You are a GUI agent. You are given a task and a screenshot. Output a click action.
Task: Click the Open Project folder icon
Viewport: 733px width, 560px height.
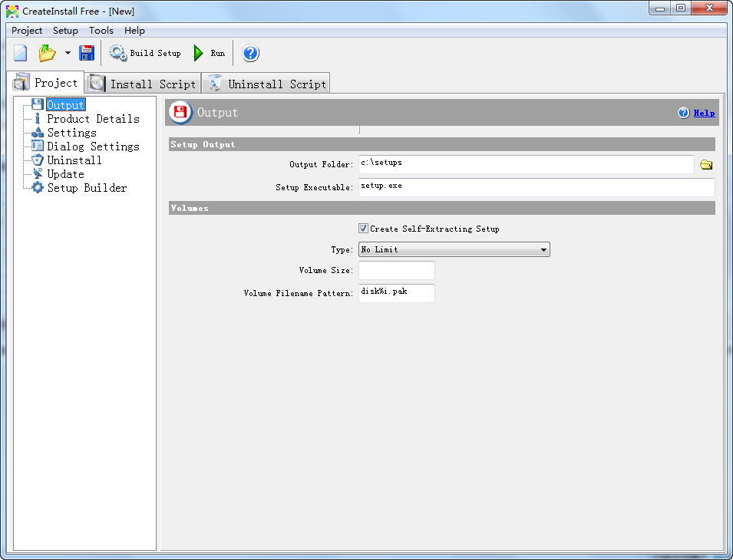[48, 53]
